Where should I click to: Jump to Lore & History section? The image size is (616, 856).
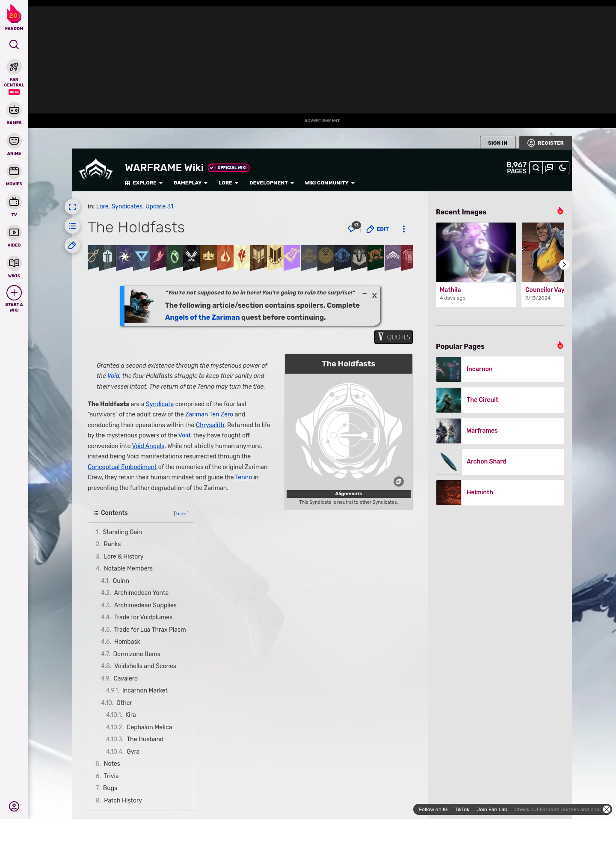[x=124, y=556]
